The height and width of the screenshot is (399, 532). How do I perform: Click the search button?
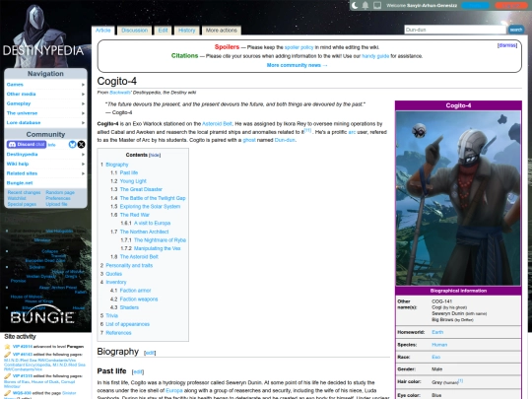coord(515,30)
